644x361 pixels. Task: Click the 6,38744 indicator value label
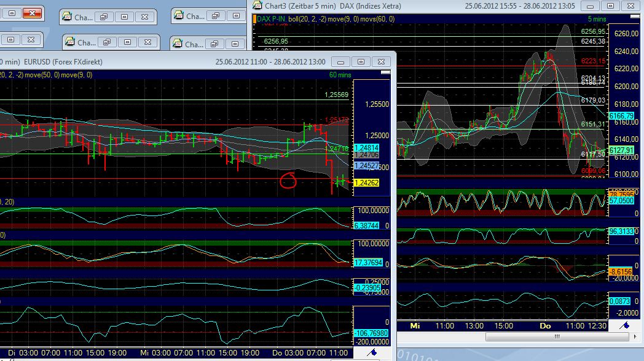click(366, 226)
